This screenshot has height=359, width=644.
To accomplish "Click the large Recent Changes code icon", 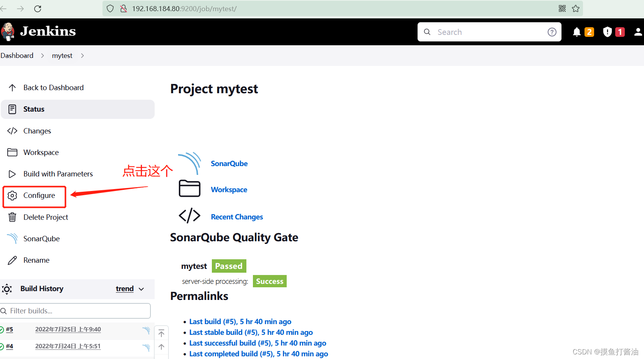I will (x=190, y=216).
